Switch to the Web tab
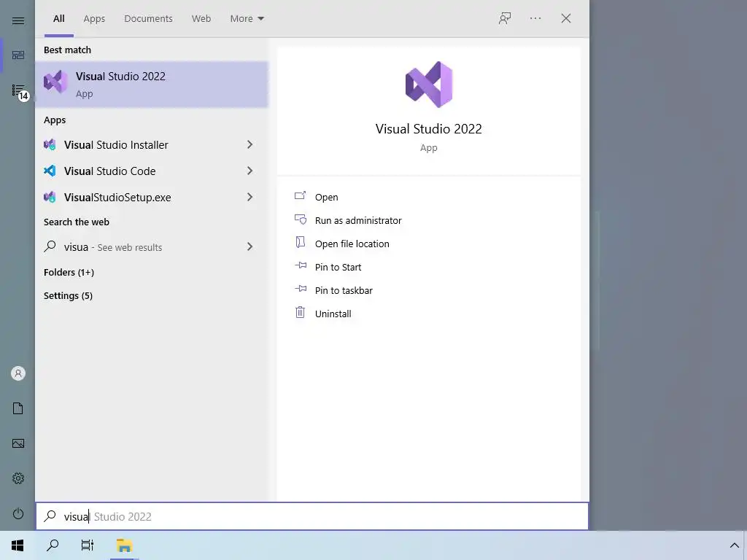This screenshot has height=560, width=747. click(201, 18)
